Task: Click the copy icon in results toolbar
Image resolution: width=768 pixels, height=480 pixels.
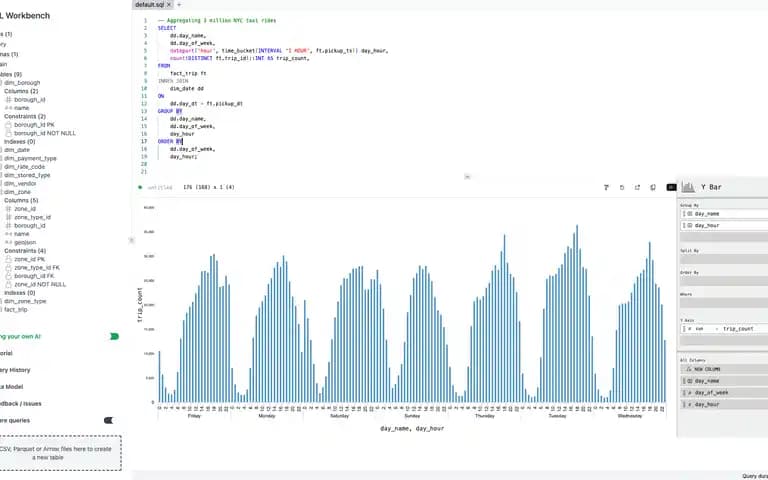Action: [x=653, y=187]
